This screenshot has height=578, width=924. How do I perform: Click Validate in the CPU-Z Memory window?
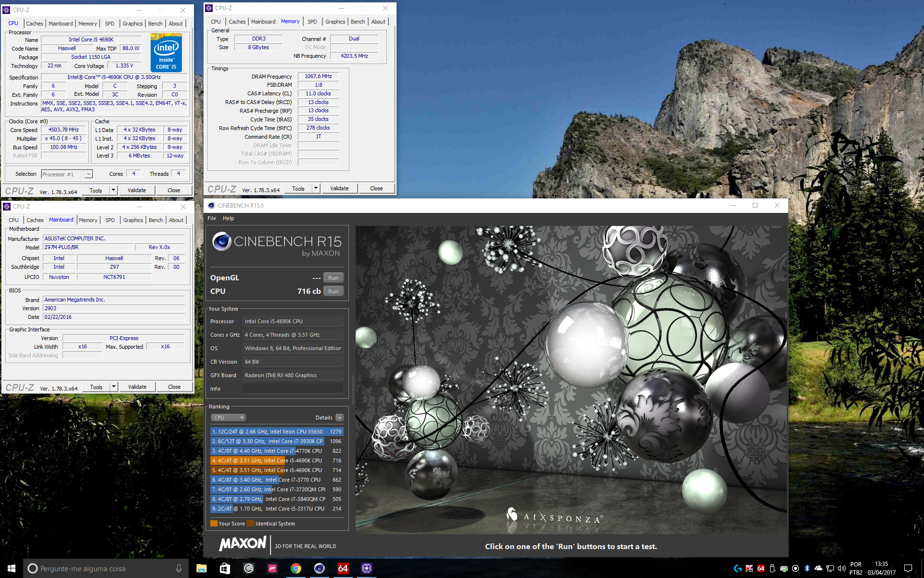[339, 188]
